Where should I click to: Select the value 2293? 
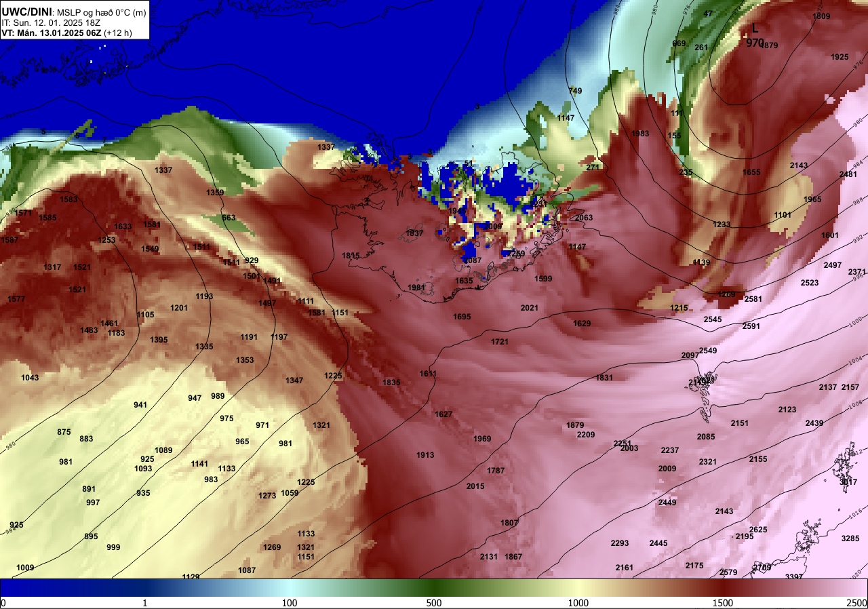[620, 543]
